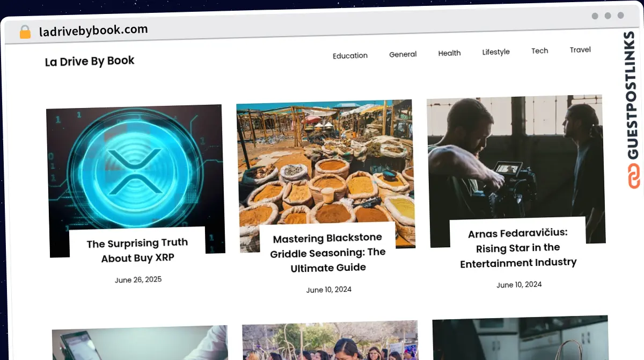
Task: View the Travel category
Action: (580, 49)
